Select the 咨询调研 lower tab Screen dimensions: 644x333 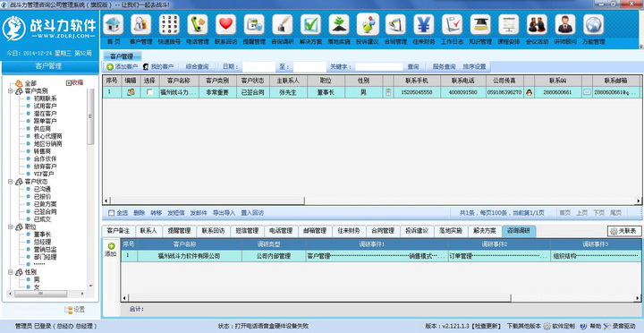point(519,231)
